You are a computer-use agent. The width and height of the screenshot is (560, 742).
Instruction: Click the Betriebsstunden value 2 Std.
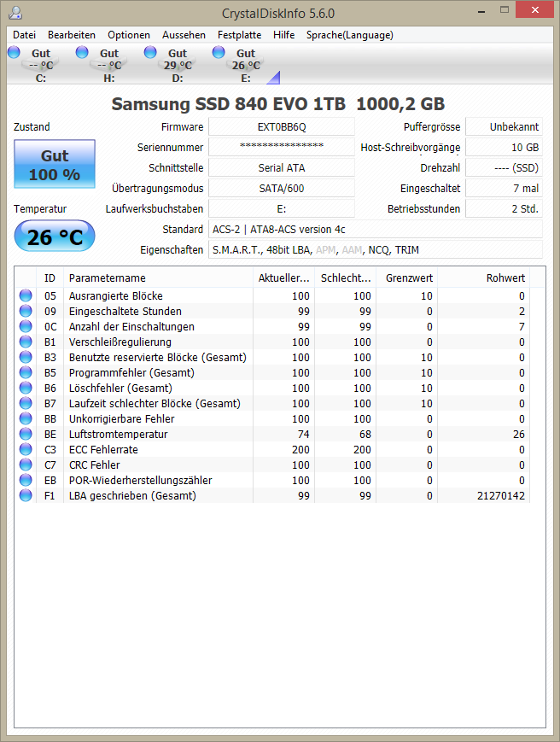coord(505,208)
